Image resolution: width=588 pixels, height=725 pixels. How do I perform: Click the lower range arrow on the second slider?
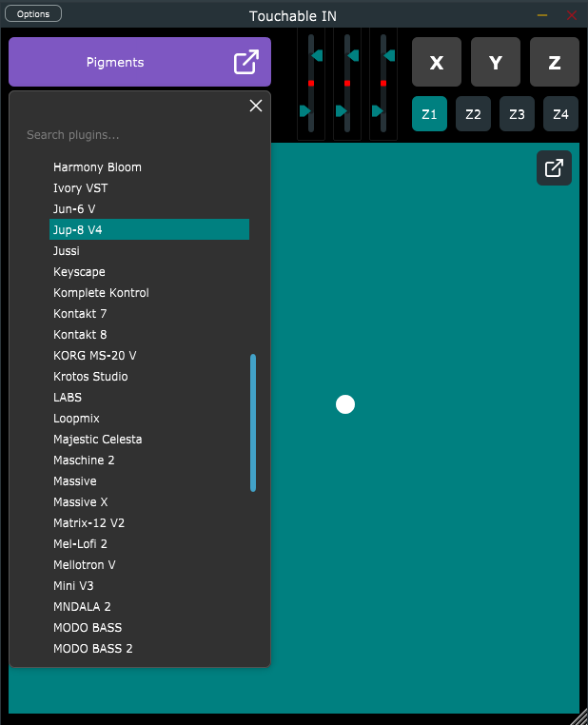click(x=342, y=111)
